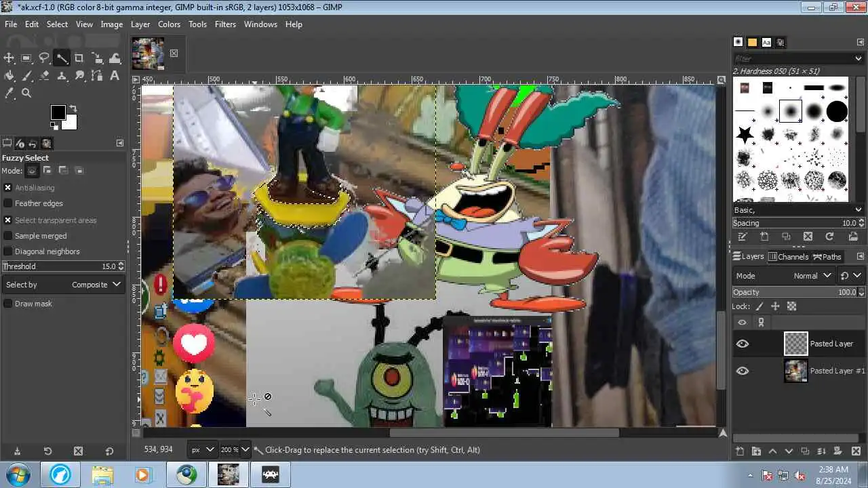Image resolution: width=868 pixels, height=488 pixels.
Task: Open the px unit dropdown
Action: (202, 449)
